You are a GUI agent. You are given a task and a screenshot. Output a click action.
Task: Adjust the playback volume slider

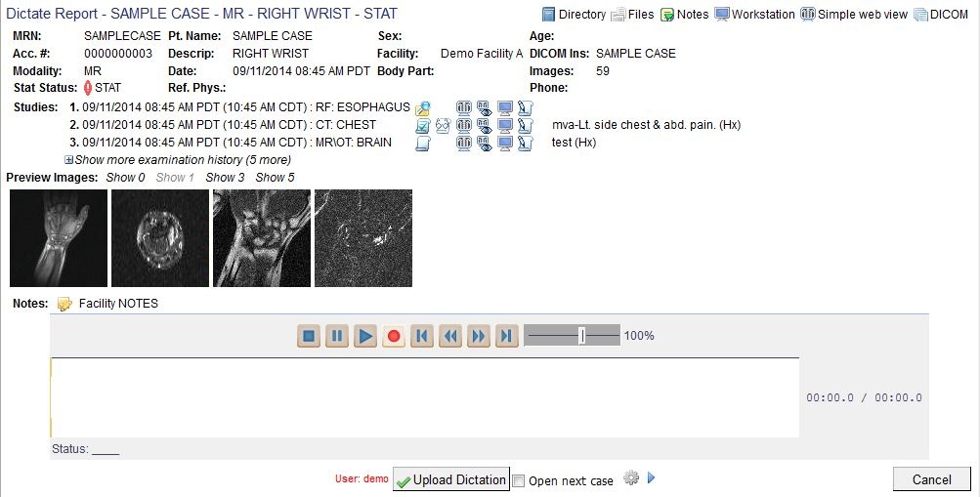[581, 336]
